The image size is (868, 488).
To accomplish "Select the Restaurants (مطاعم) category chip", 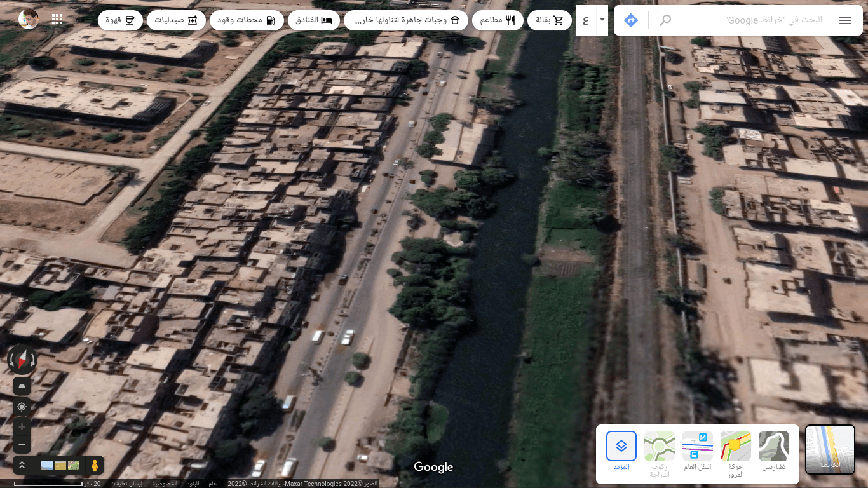I will 498,20.
